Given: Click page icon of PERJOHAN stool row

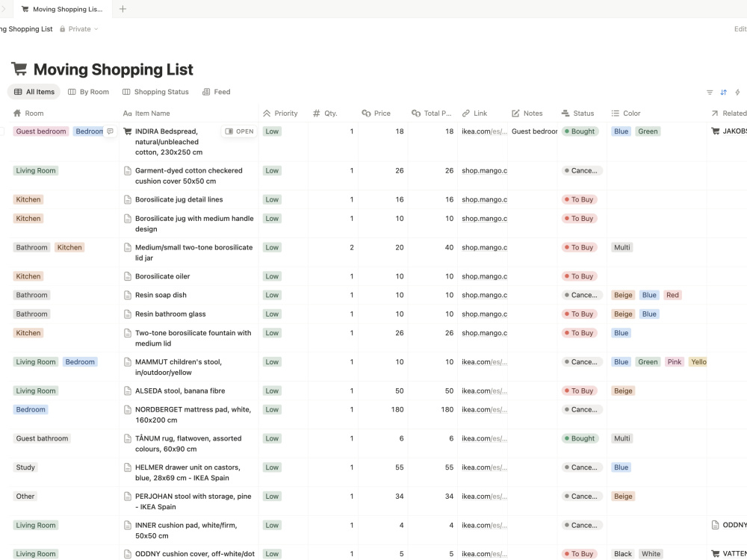Looking at the screenshot, I should point(127,497).
